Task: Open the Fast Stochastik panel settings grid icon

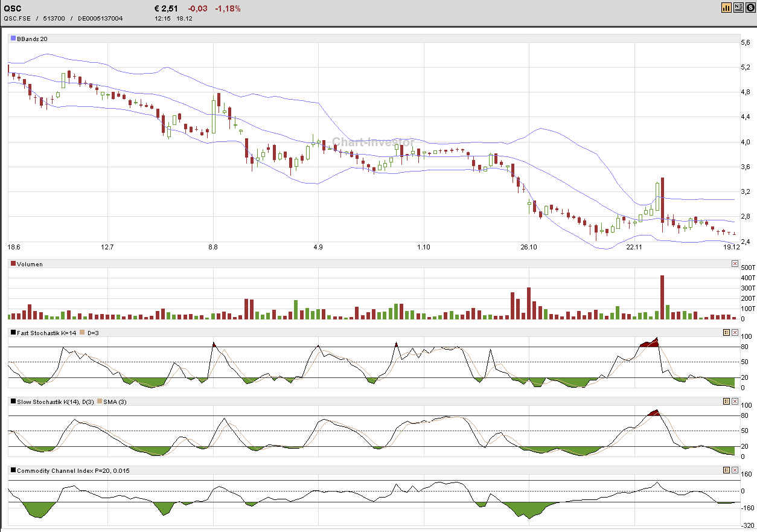Action: tap(727, 332)
